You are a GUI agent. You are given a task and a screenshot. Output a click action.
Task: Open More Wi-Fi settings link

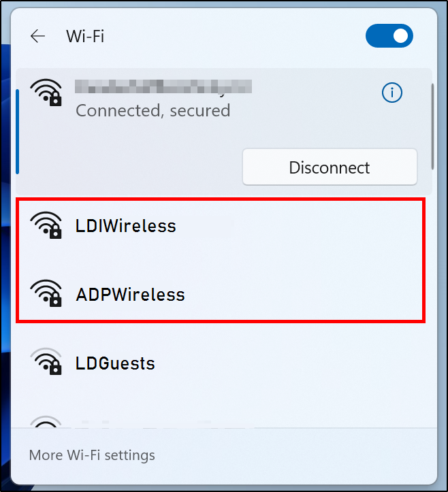92,455
